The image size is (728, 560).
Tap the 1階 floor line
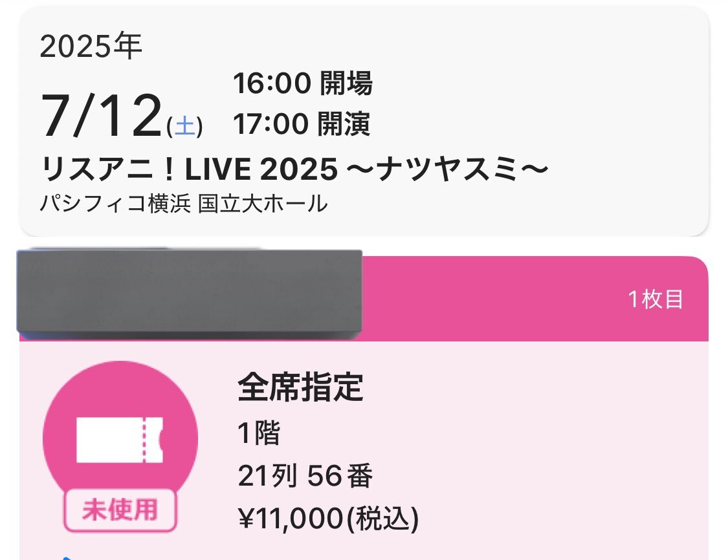[x=259, y=433]
